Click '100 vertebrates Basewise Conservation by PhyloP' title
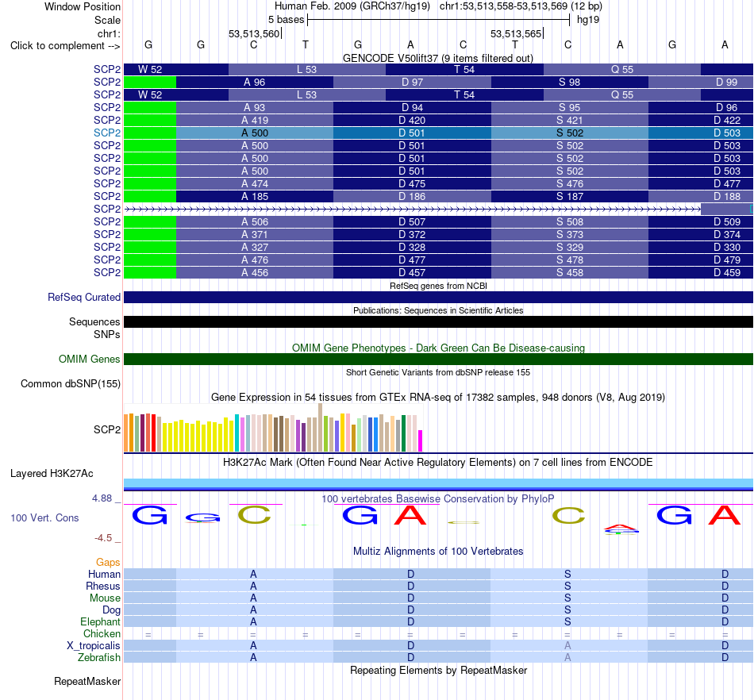This screenshot has width=754, height=700. point(438,498)
